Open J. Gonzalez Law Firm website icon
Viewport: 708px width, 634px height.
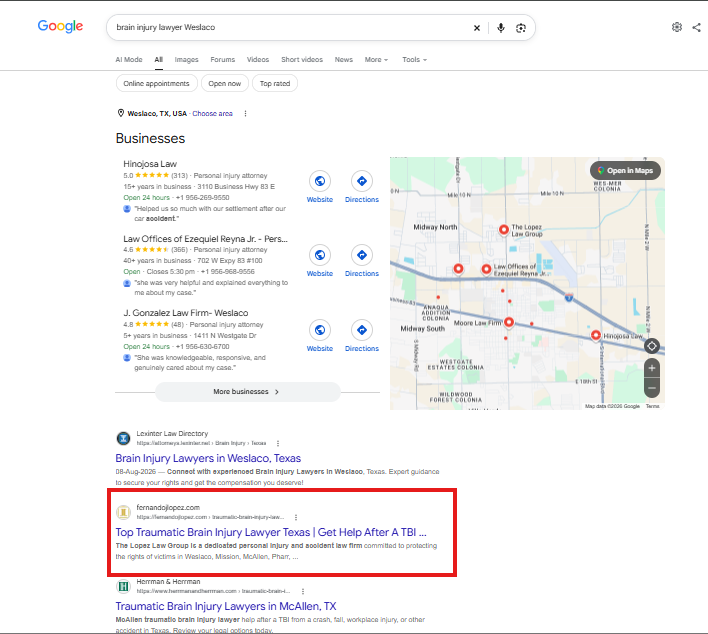coord(320,330)
